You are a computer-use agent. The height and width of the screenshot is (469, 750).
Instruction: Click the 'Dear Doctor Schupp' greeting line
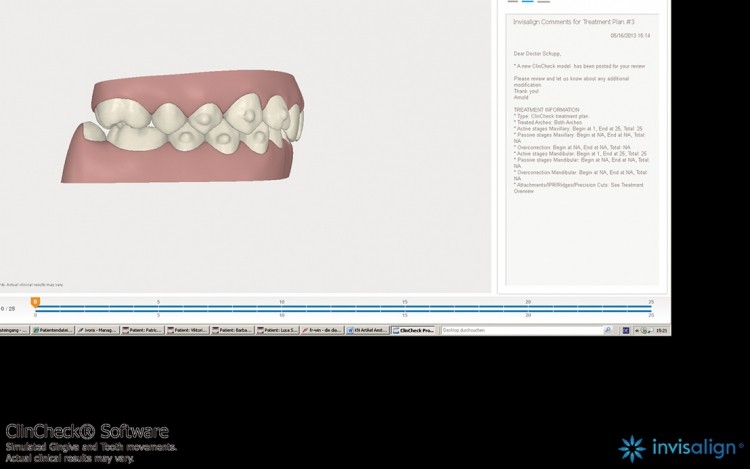tap(537, 54)
